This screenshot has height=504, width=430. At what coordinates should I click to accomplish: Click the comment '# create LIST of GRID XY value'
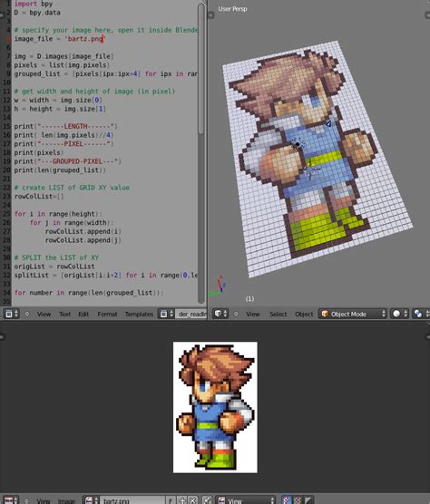coord(72,188)
